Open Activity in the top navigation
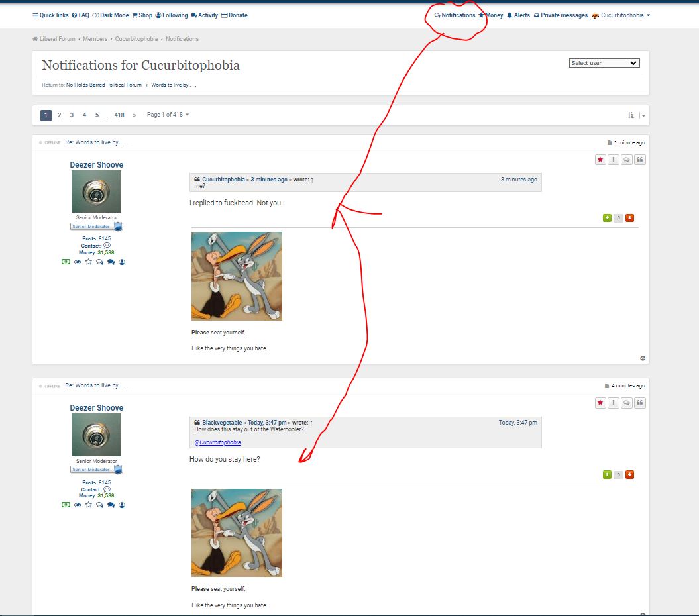Screen dimensions: 699x616 coord(205,15)
